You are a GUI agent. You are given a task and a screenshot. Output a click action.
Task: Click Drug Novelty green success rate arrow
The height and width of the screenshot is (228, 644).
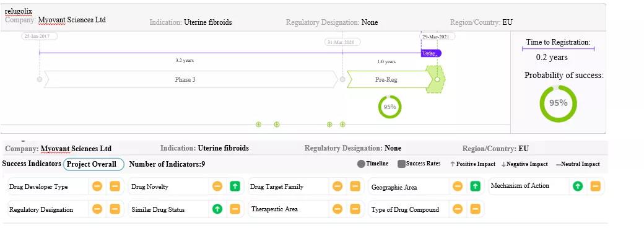click(x=235, y=186)
